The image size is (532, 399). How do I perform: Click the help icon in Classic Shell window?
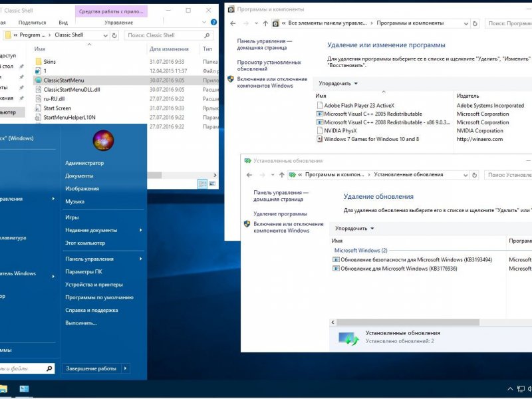pos(213,22)
